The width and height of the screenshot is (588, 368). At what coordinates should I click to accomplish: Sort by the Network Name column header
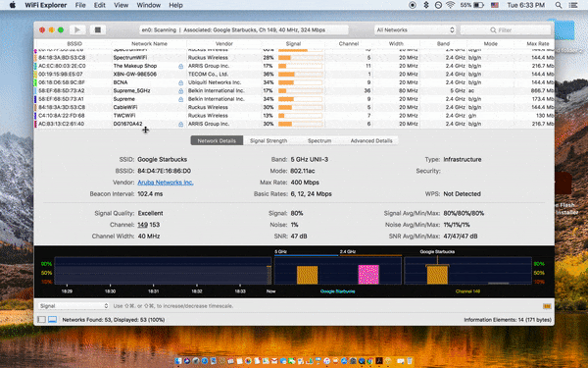149,44
